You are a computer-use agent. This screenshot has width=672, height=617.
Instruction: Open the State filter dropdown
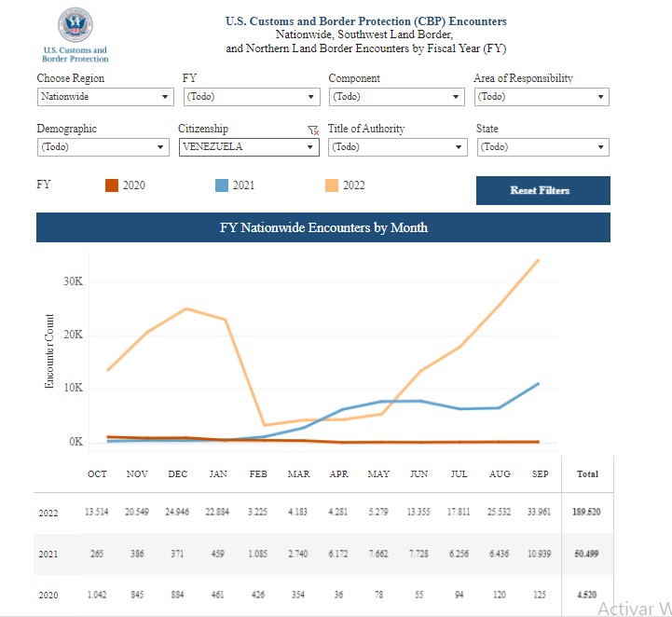(x=542, y=147)
